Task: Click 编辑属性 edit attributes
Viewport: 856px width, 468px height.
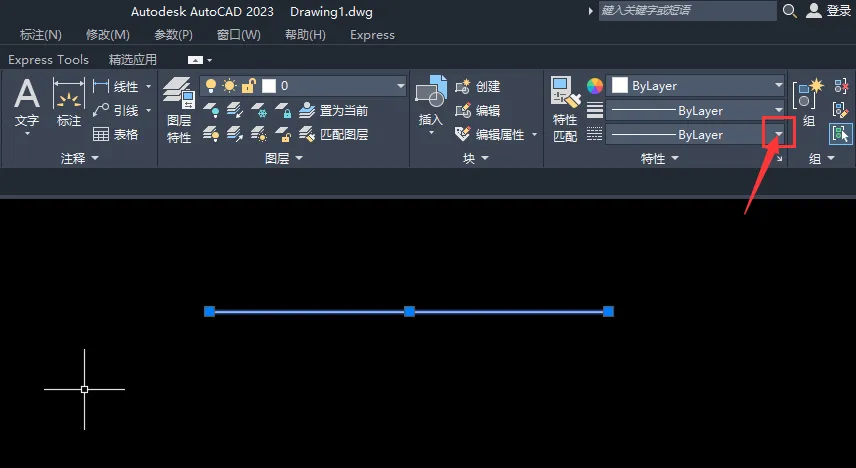Action: click(x=490, y=134)
